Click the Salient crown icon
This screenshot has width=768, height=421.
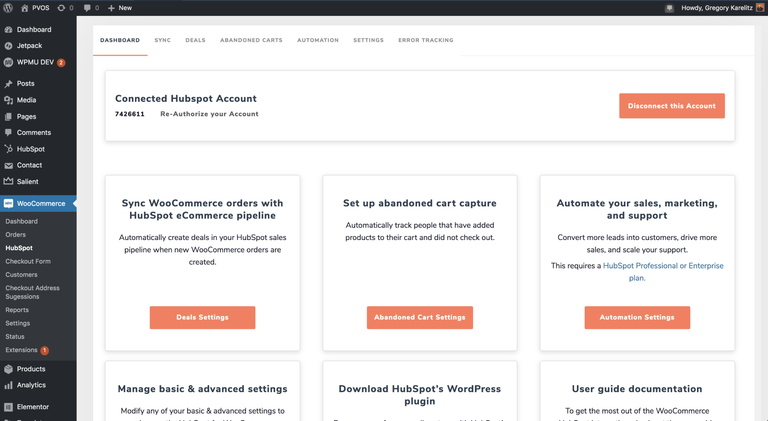8,181
